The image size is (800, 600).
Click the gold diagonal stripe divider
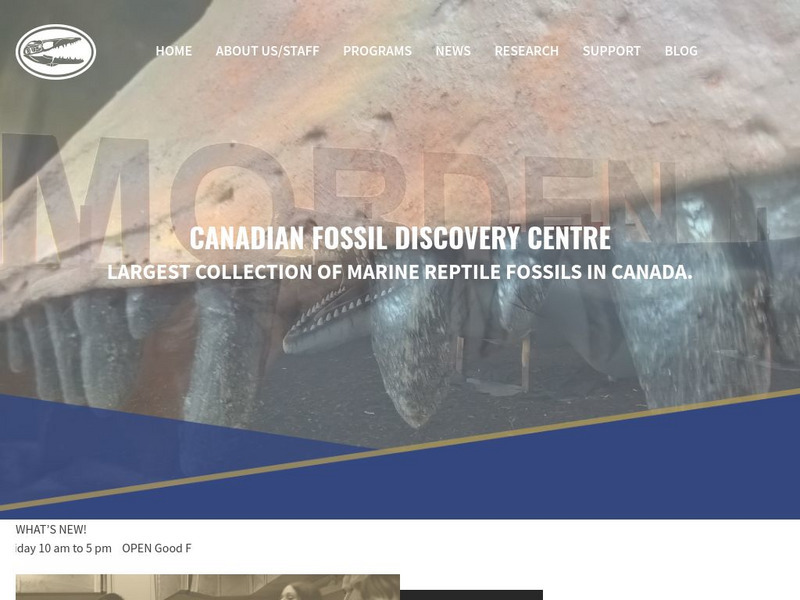pyautogui.click(x=400, y=449)
